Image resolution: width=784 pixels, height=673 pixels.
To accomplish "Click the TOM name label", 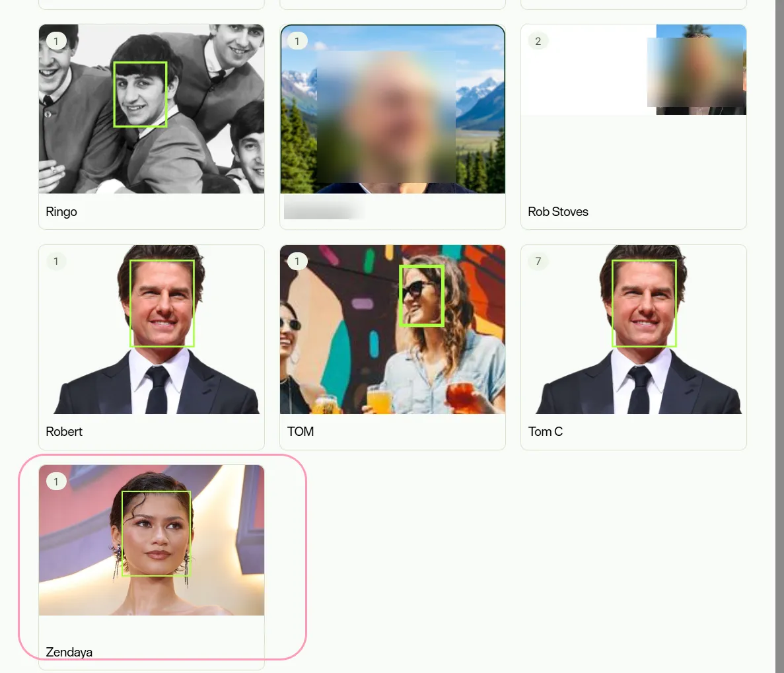I will point(301,431).
